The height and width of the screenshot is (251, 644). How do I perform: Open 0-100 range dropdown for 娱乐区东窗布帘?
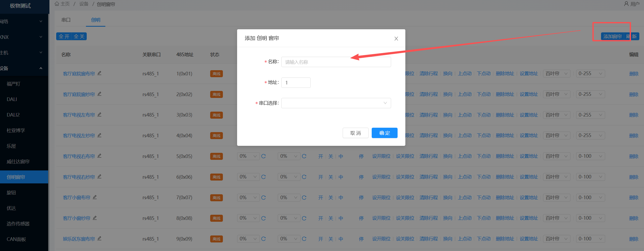590,239
